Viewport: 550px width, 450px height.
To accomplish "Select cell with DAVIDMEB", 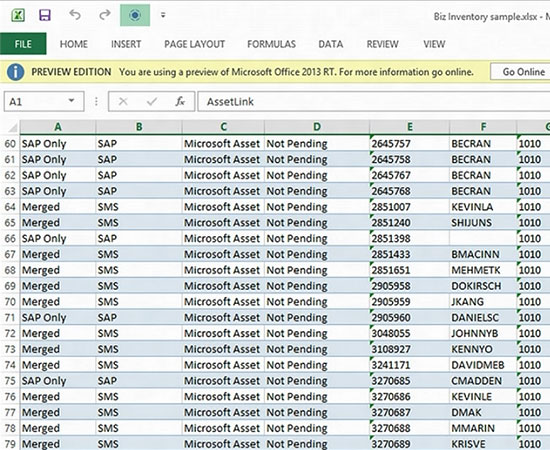I will (483, 365).
